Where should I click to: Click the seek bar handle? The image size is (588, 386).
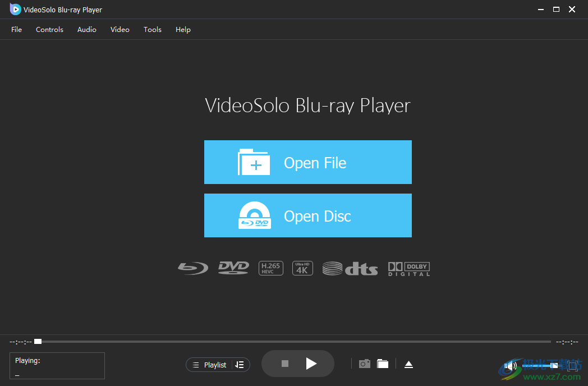(38, 341)
